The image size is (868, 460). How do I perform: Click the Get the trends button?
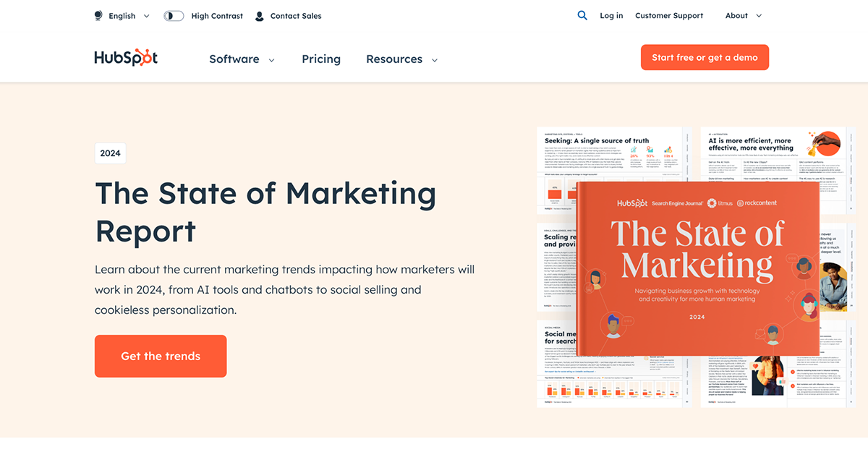click(x=161, y=356)
